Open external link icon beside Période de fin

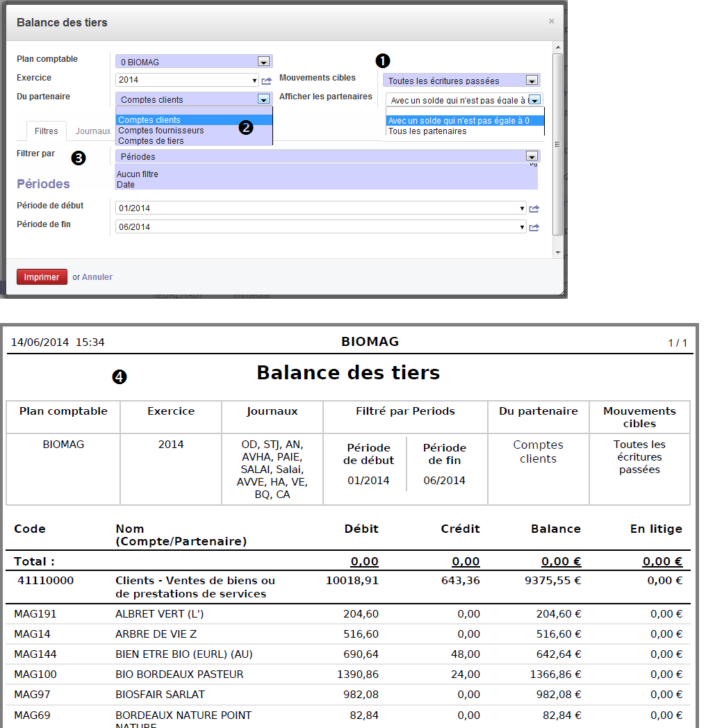[x=534, y=227]
